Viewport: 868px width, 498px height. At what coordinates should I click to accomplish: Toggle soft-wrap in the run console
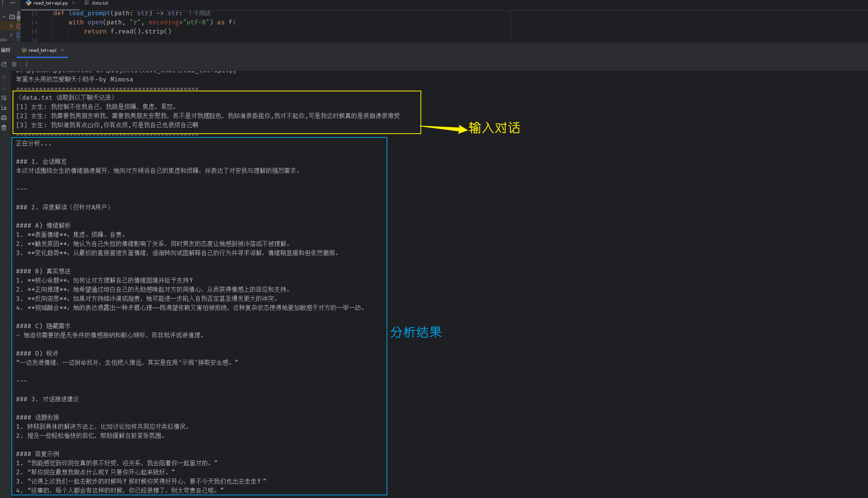coord(4,98)
